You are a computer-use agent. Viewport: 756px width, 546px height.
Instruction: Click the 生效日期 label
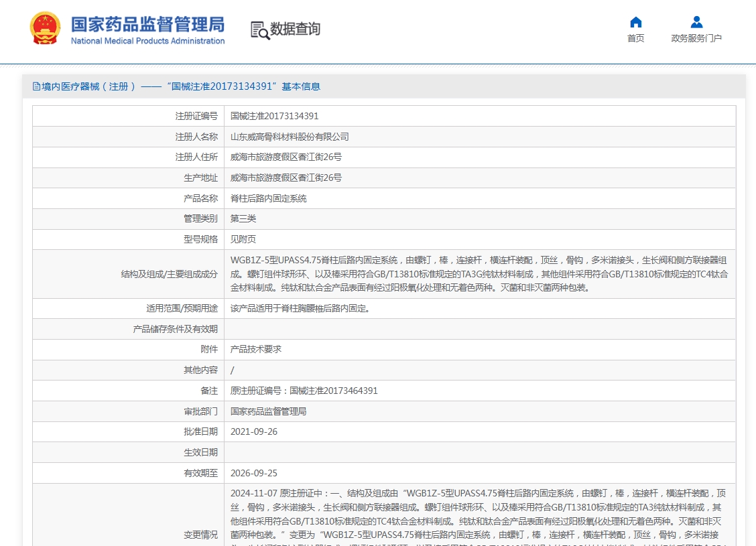click(x=200, y=452)
